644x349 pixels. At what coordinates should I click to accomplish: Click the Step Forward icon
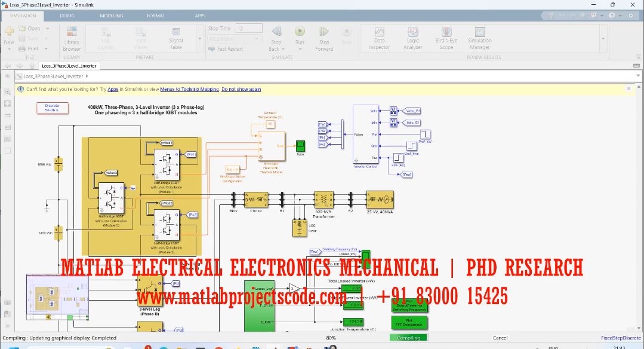[x=324, y=37]
